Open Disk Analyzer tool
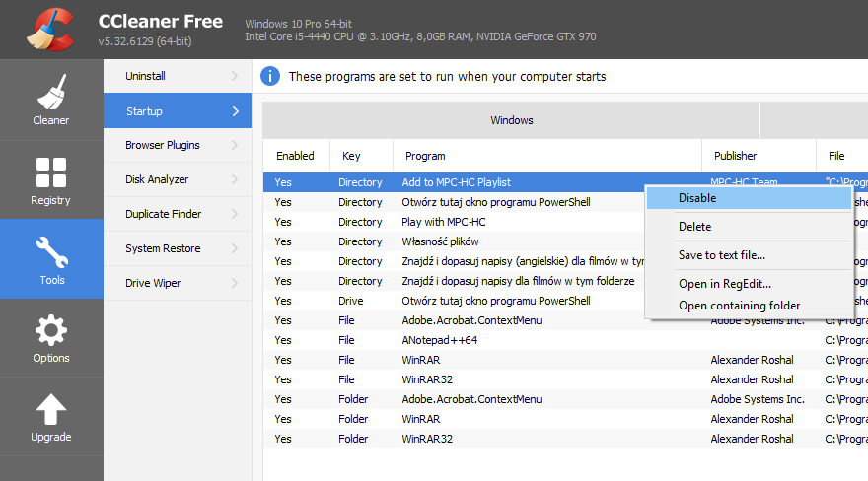Screen dimensions: 868x481 coord(178,179)
